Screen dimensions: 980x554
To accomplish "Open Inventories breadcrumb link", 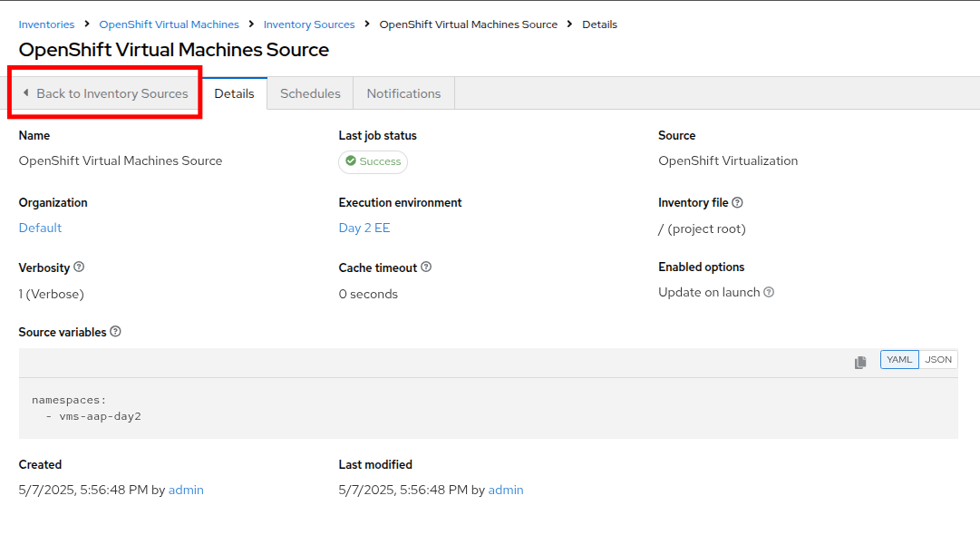I will coord(46,24).
